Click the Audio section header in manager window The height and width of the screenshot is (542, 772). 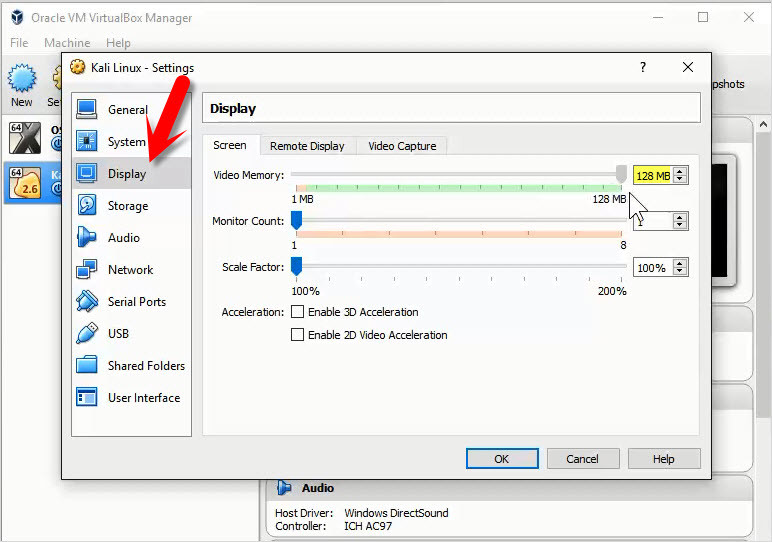tap(509, 488)
